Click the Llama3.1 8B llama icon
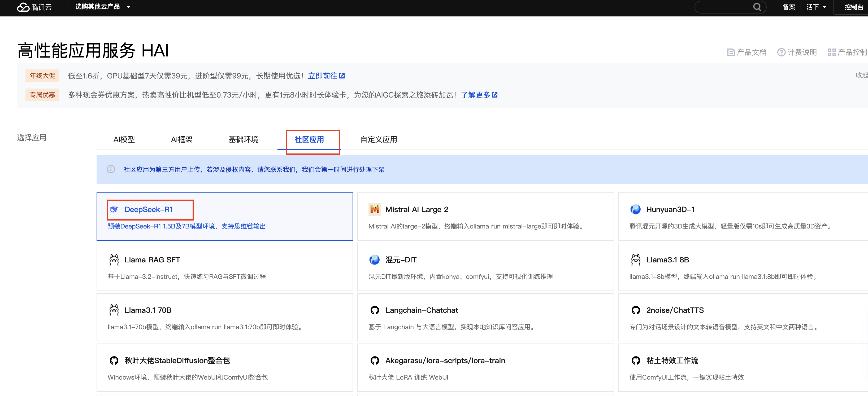Screen dimensions: 868x396 pos(636,260)
